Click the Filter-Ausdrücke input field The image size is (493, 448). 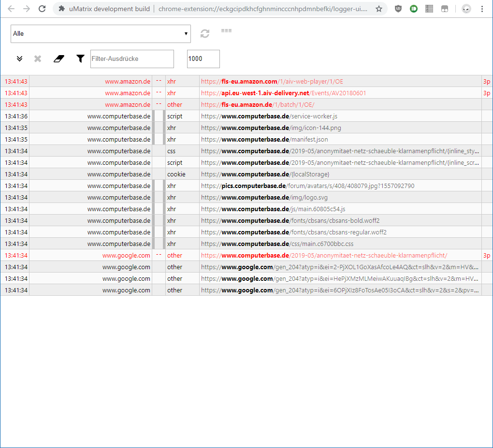pyautogui.click(x=132, y=59)
